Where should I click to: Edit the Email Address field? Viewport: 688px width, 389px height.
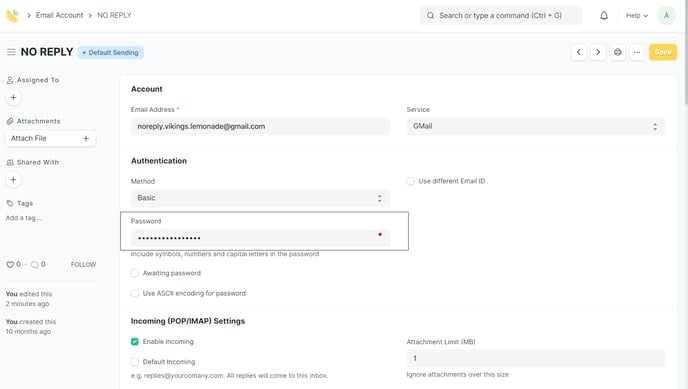point(260,126)
